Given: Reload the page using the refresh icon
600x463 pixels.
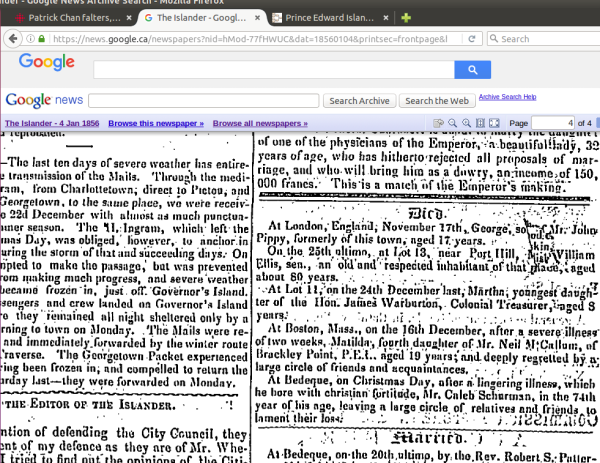Looking at the screenshot, I should tap(472, 39).
